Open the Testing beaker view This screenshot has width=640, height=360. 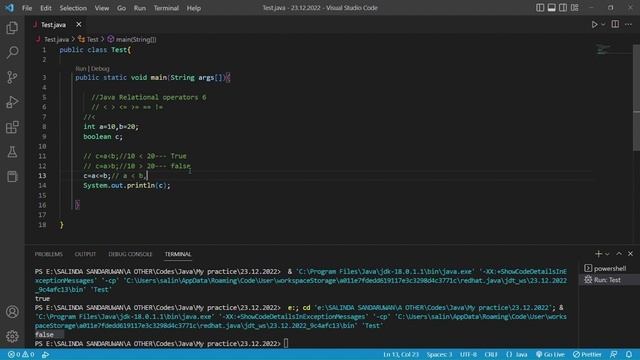pos(12,152)
